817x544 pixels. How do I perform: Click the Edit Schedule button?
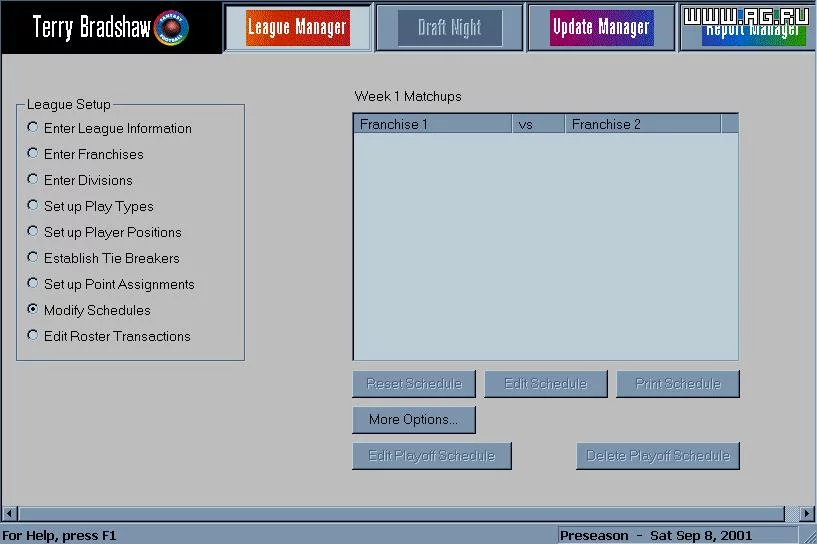point(546,384)
